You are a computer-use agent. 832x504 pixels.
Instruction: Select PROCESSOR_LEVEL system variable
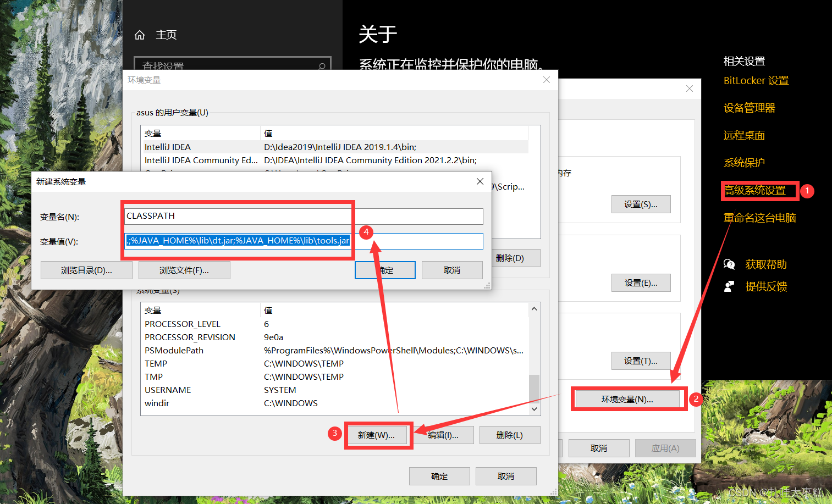click(334, 324)
